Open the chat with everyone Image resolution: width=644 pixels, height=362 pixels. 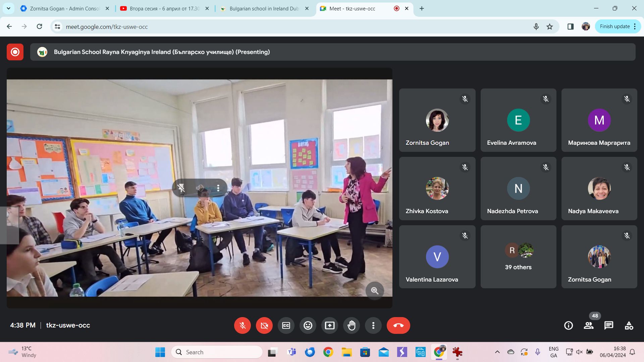click(609, 325)
